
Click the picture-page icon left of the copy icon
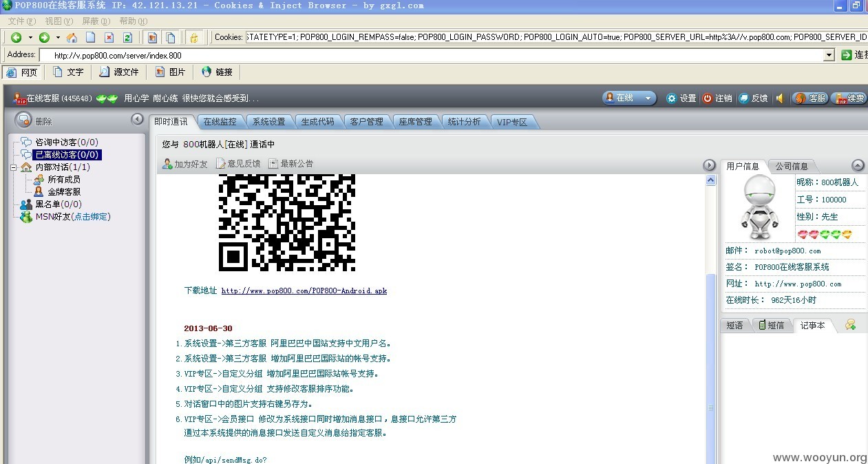(152, 37)
